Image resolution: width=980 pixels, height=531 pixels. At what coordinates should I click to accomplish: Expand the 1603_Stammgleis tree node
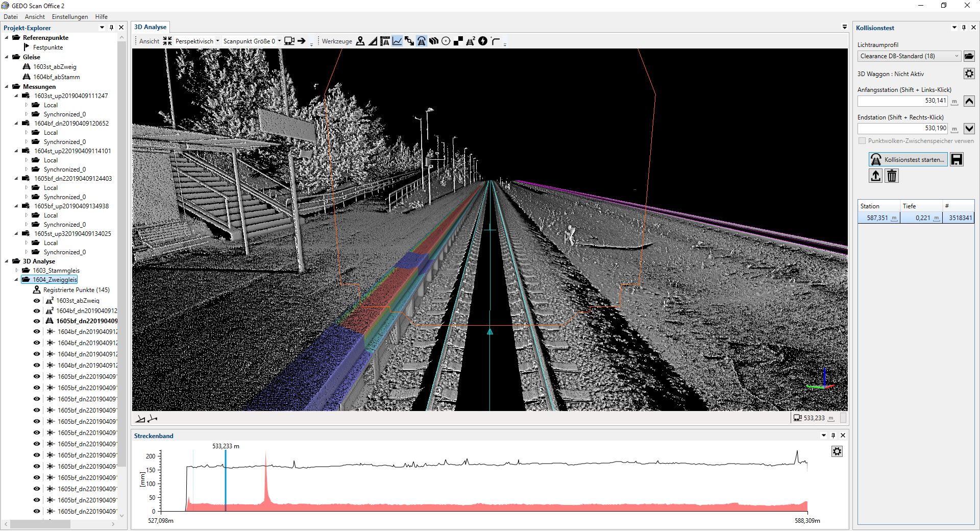[16, 271]
